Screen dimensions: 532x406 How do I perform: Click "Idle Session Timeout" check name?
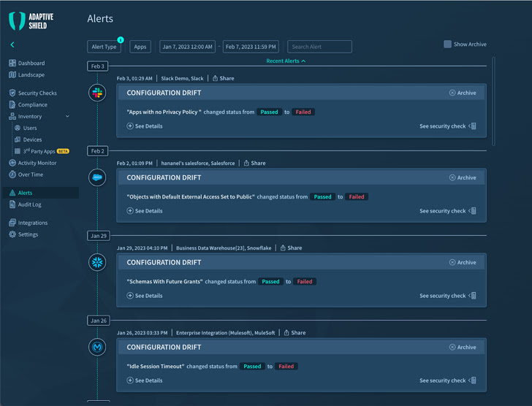coord(156,366)
